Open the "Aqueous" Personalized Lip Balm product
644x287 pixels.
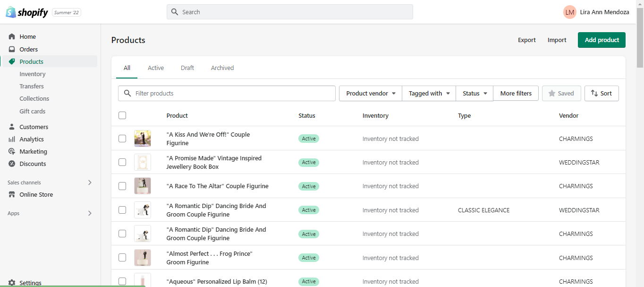(x=217, y=281)
